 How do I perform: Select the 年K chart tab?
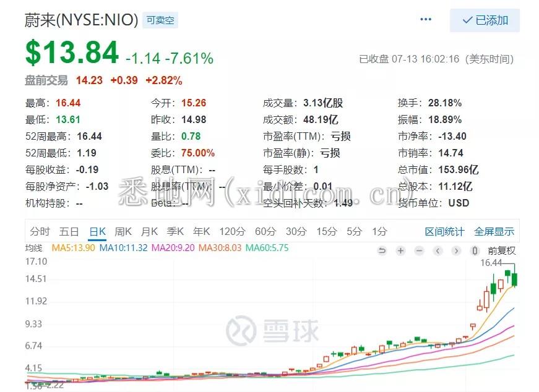point(202,232)
